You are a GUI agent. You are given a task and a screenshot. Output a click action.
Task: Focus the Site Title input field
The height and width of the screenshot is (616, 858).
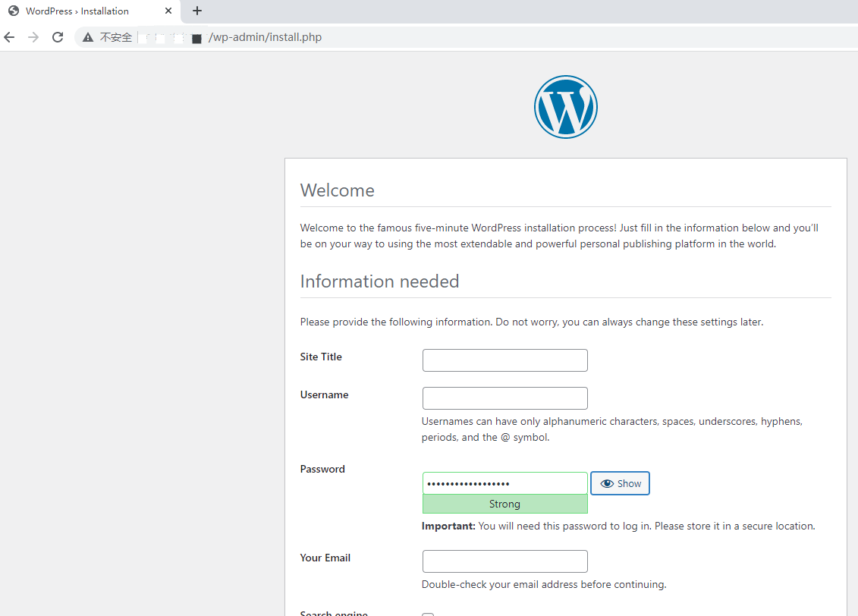coord(504,360)
